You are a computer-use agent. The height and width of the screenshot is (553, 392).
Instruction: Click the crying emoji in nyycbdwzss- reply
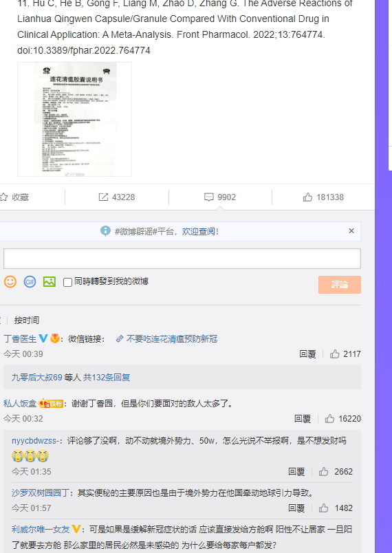coord(30,456)
